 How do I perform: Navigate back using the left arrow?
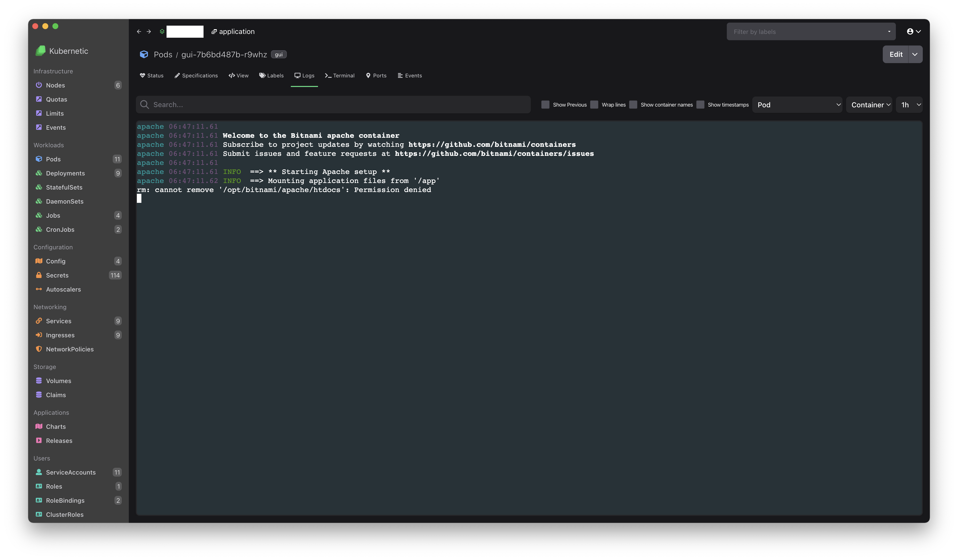tap(139, 31)
